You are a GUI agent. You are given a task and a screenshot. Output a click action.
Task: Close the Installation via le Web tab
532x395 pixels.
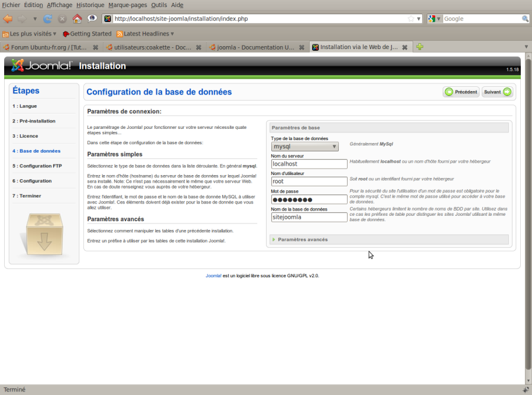(405, 47)
